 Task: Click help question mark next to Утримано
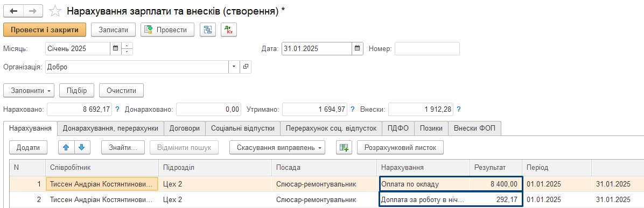[x=352, y=110]
